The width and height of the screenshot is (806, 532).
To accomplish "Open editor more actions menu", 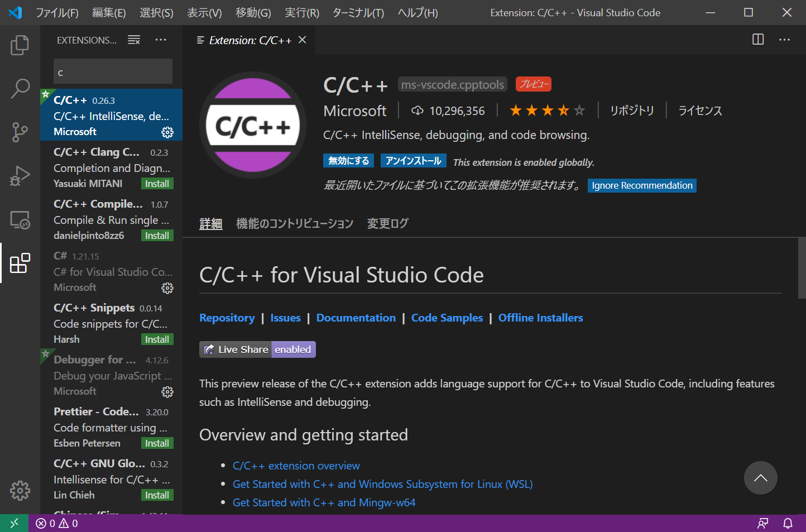I will tap(784, 40).
